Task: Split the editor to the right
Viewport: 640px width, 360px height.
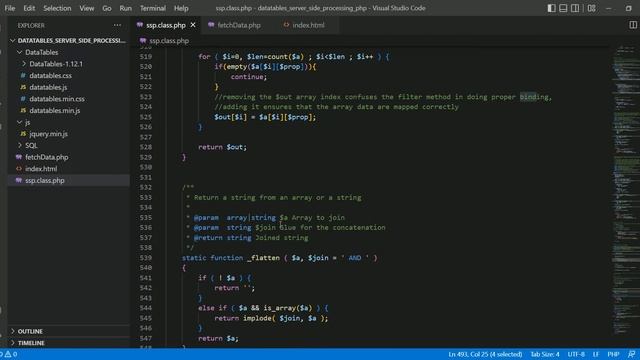Action: click(633, 25)
